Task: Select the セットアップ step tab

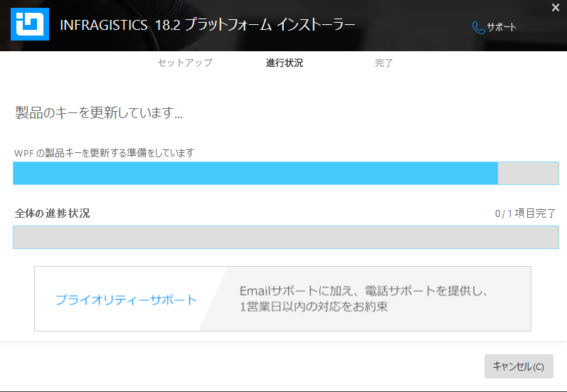Action: (185, 63)
